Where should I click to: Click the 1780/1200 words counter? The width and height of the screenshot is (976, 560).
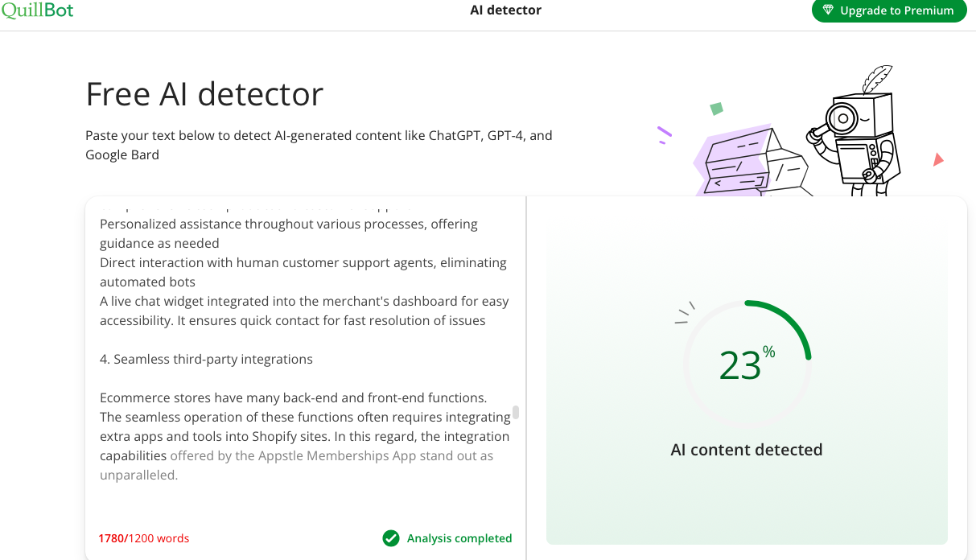[x=144, y=538]
